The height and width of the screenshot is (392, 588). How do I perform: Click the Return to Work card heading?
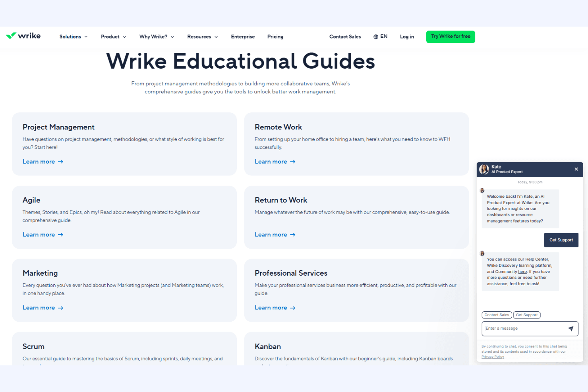281,200
